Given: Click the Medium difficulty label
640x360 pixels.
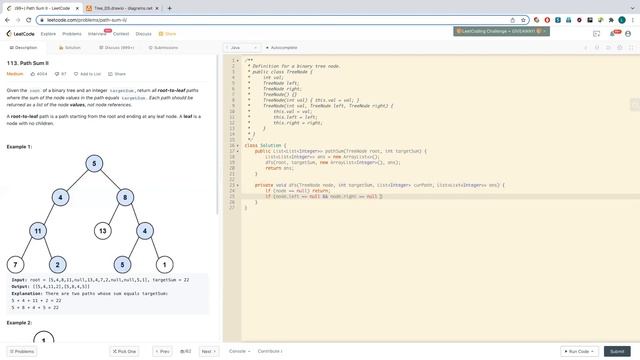Looking at the screenshot, I should (15, 74).
